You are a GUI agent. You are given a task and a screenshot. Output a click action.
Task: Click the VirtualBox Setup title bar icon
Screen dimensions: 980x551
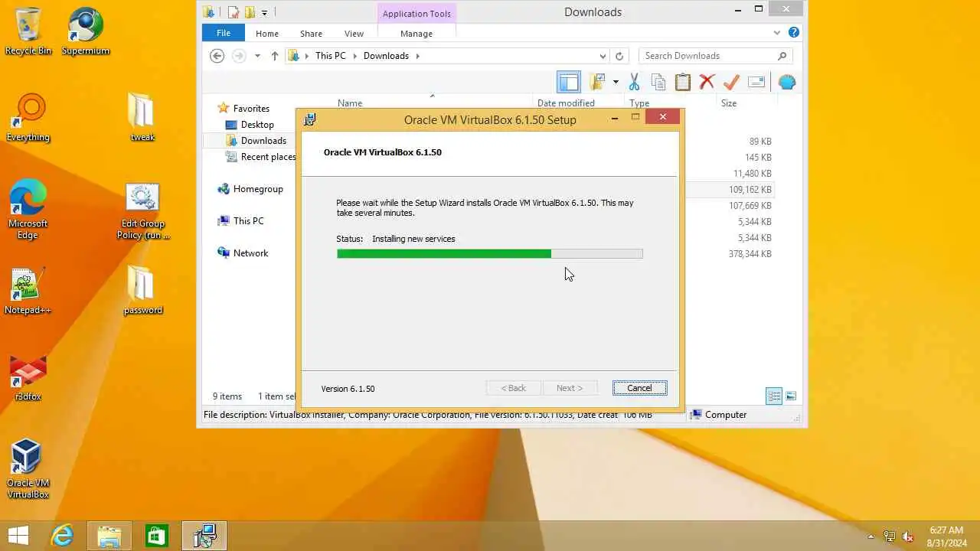[309, 119]
